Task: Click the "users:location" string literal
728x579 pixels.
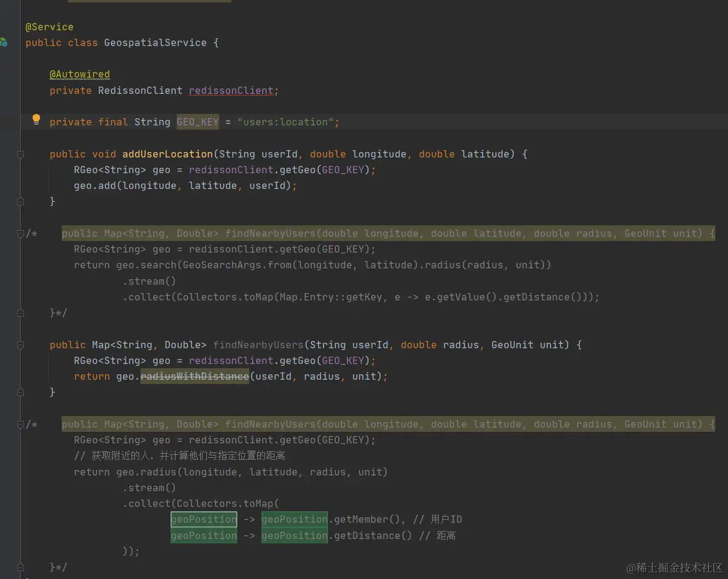Action: point(286,122)
